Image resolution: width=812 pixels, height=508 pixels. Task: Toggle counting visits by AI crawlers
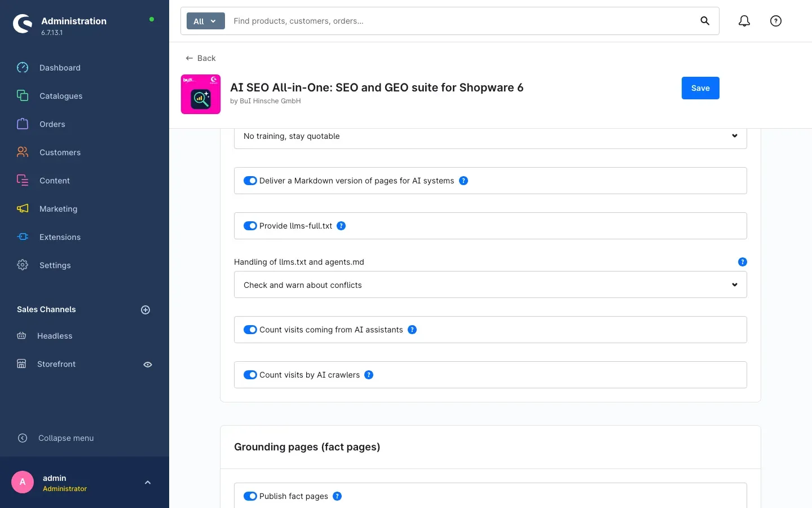[250, 375]
